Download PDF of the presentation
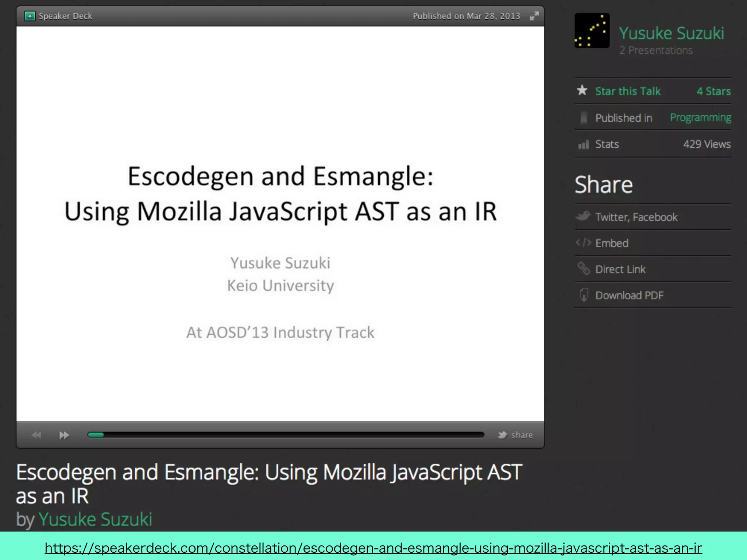This screenshot has height=560, width=747. click(630, 295)
